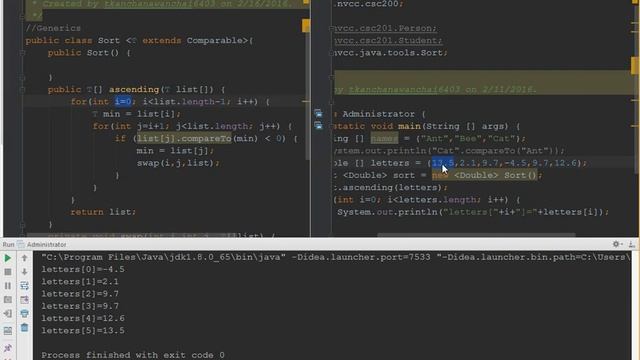The image size is (640, 360).
Task: Hide the Run tool window
Action: point(631,244)
